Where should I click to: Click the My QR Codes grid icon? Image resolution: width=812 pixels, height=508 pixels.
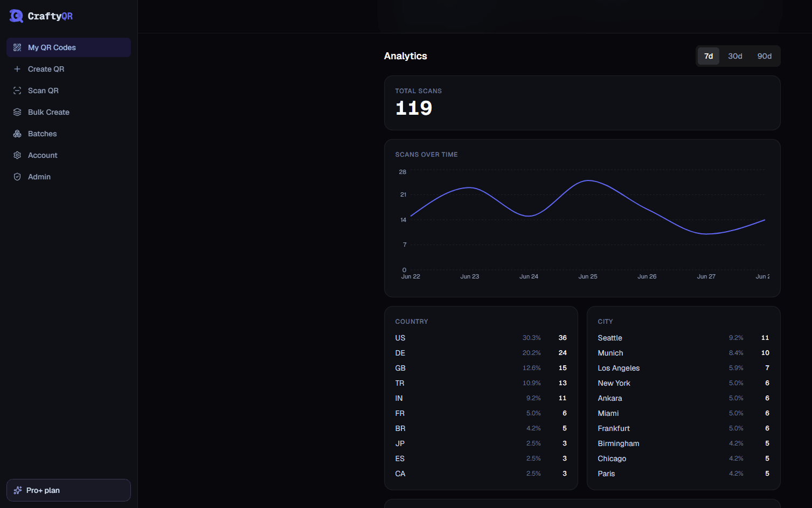coord(17,47)
